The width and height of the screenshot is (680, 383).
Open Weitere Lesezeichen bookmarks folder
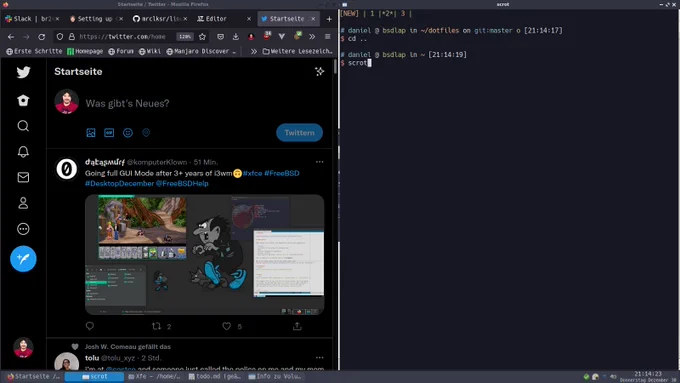[x=297, y=51]
